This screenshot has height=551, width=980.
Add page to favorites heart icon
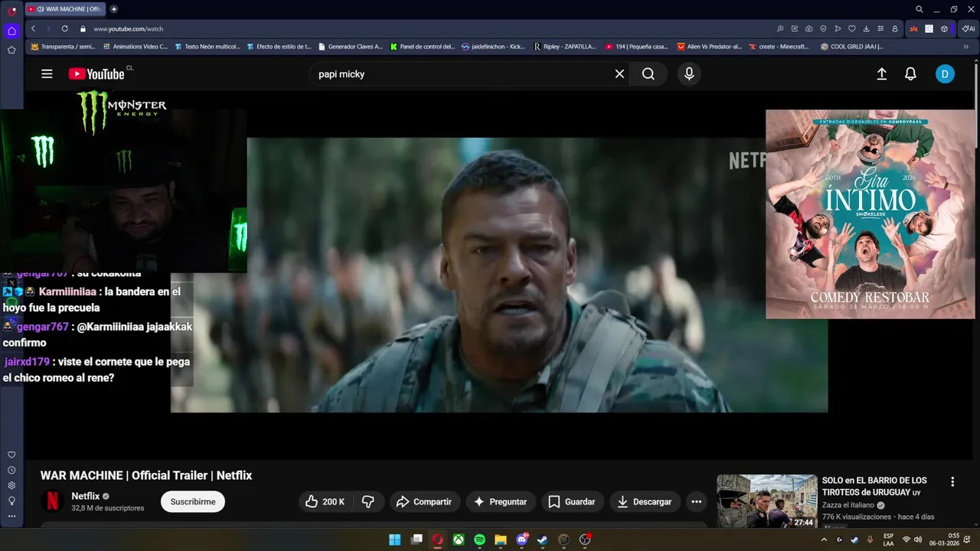[851, 28]
